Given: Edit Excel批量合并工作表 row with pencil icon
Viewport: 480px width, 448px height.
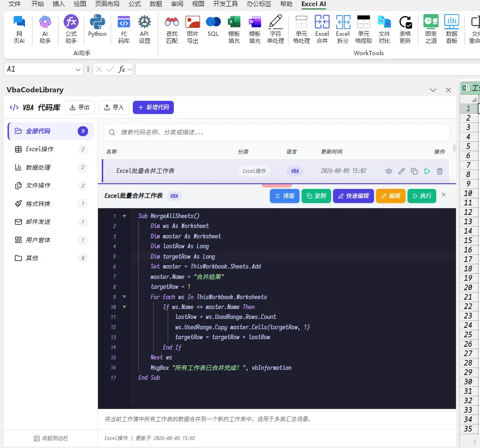Looking at the screenshot, I should click(401, 171).
